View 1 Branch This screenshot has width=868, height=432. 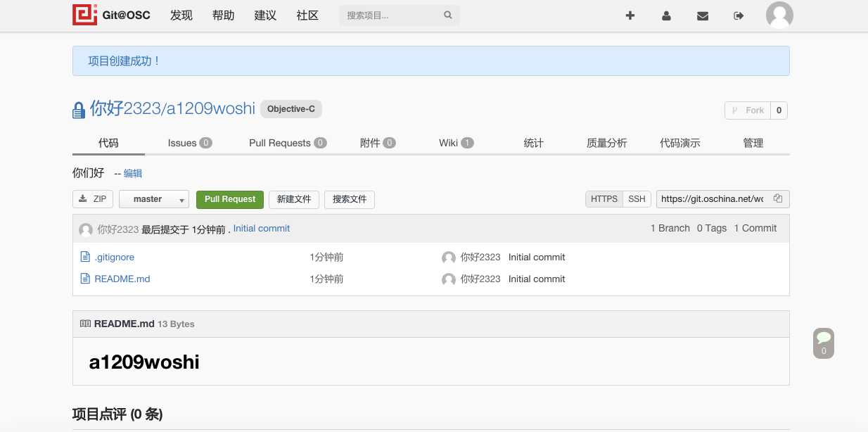[x=670, y=228]
